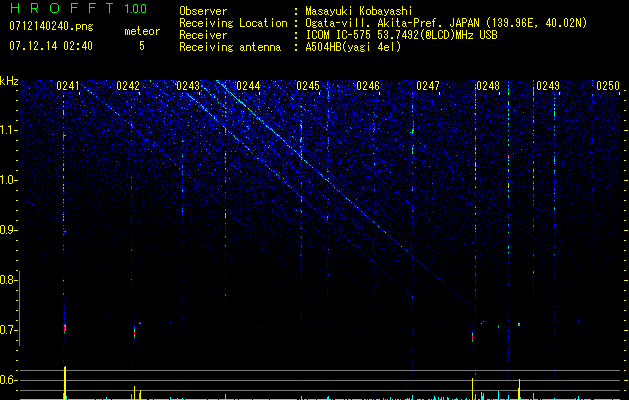Click the "Receiving Location" label

(233, 23)
